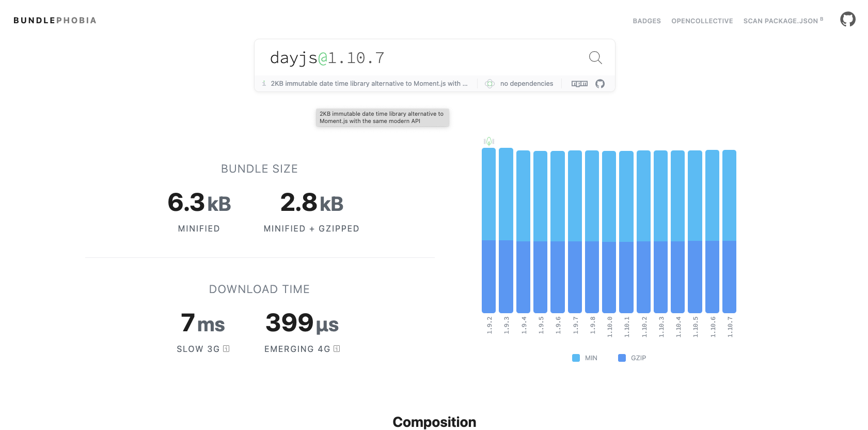Image resolution: width=868 pixels, height=430 pixels.
Task: Open the OPENCOLLECTIVE link
Action: [702, 21]
